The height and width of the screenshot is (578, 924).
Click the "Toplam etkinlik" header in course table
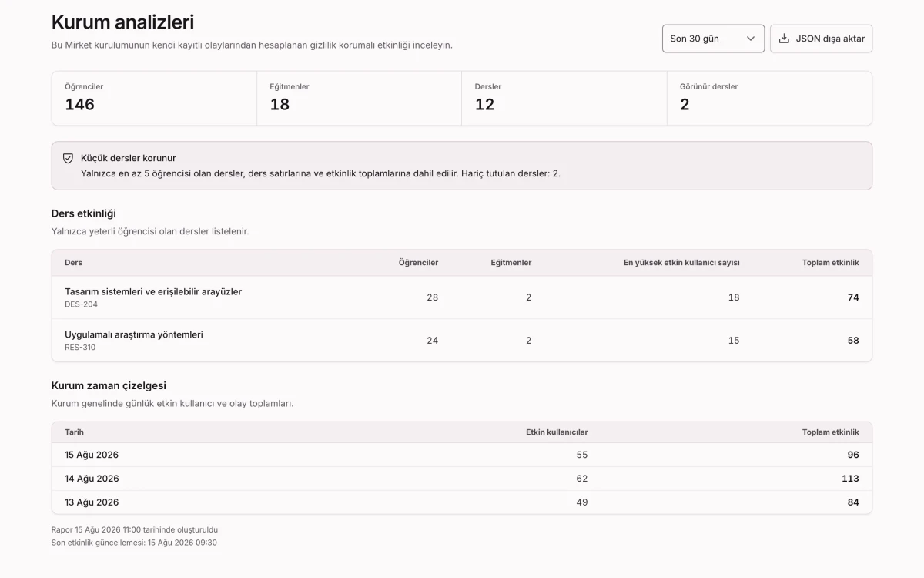830,263
